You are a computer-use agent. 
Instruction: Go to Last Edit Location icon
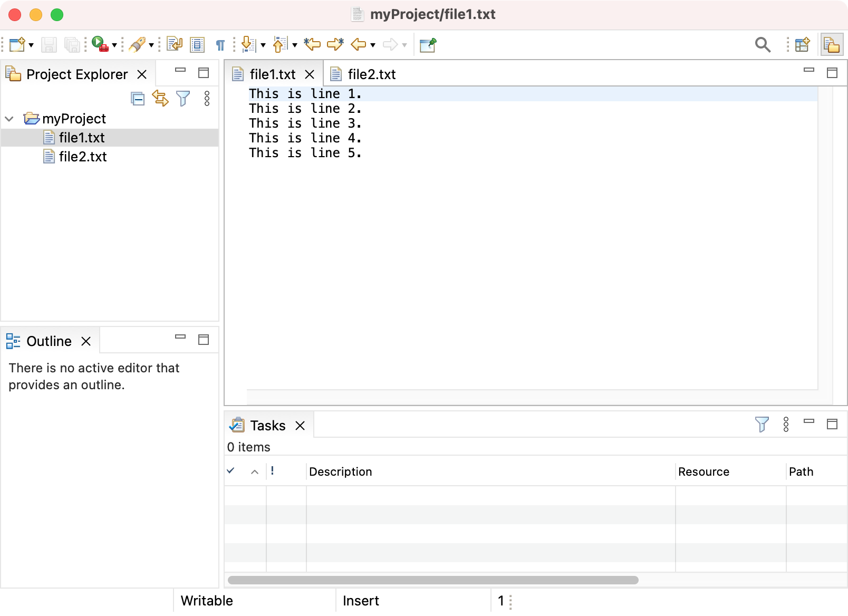pos(312,44)
